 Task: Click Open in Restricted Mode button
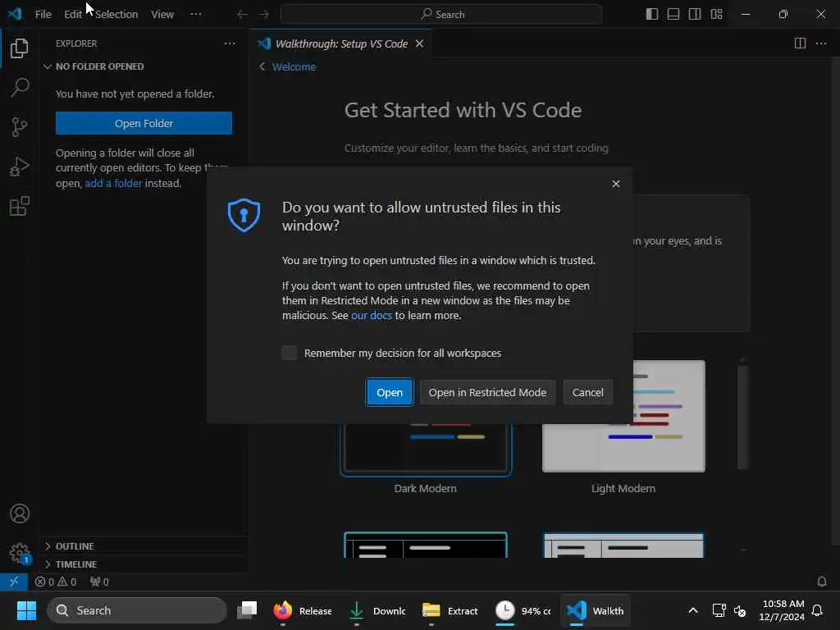click(x=487, y=392)
